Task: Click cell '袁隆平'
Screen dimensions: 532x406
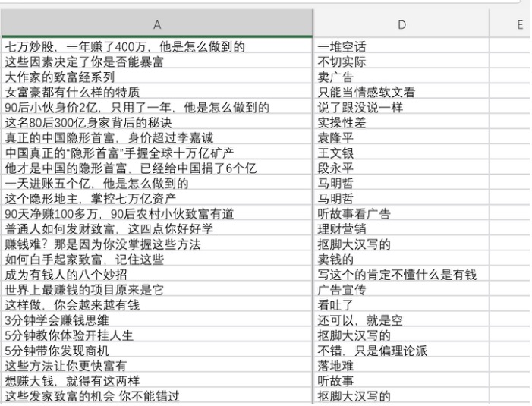Action: [x=401, y=137]
